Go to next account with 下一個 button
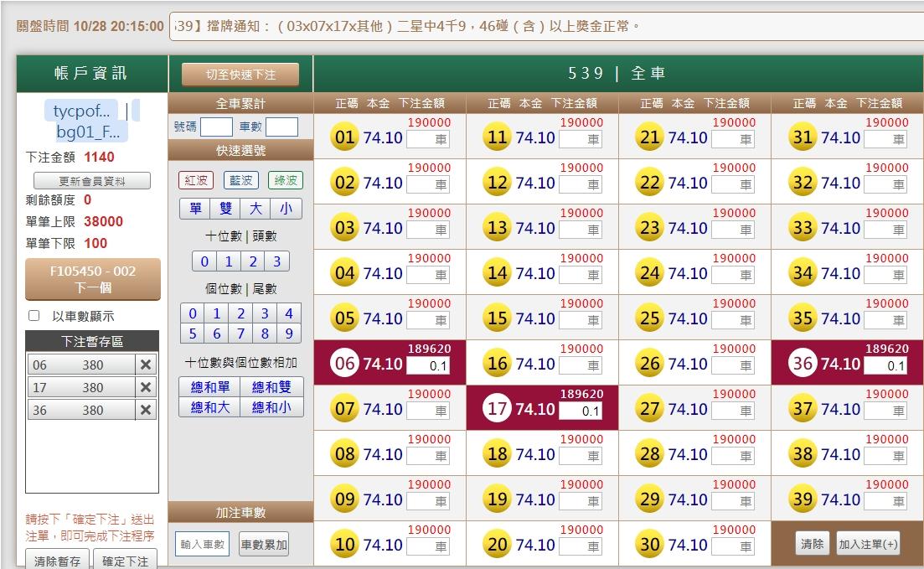Image resolution: width=924 pixels, height=569 pixels. 92,279
